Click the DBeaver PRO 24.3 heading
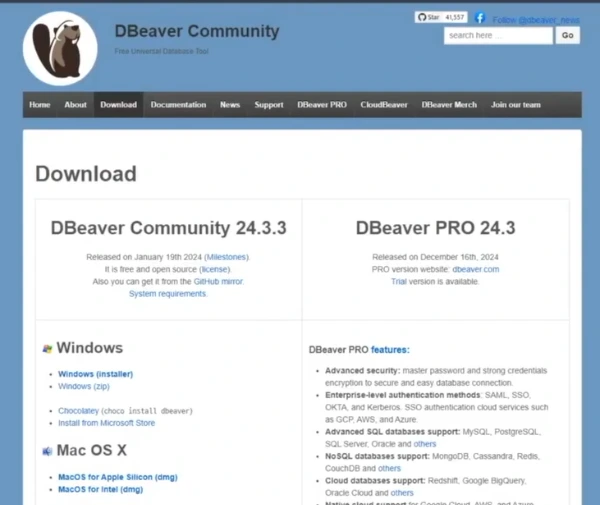The height and width of the screenshot is (505, 600). (435, 228)
